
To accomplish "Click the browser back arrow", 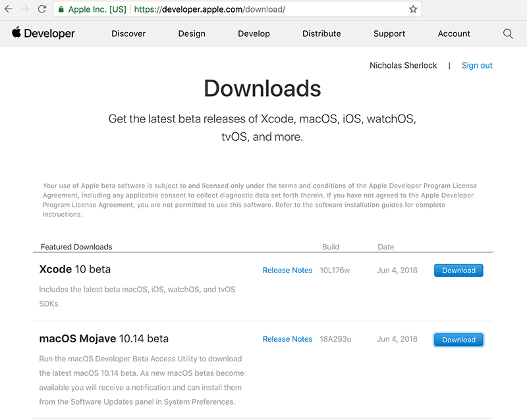I will [9, 9].
